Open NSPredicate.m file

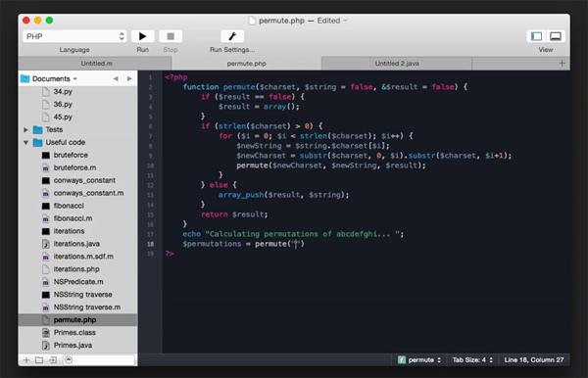(x=78, y=282)
